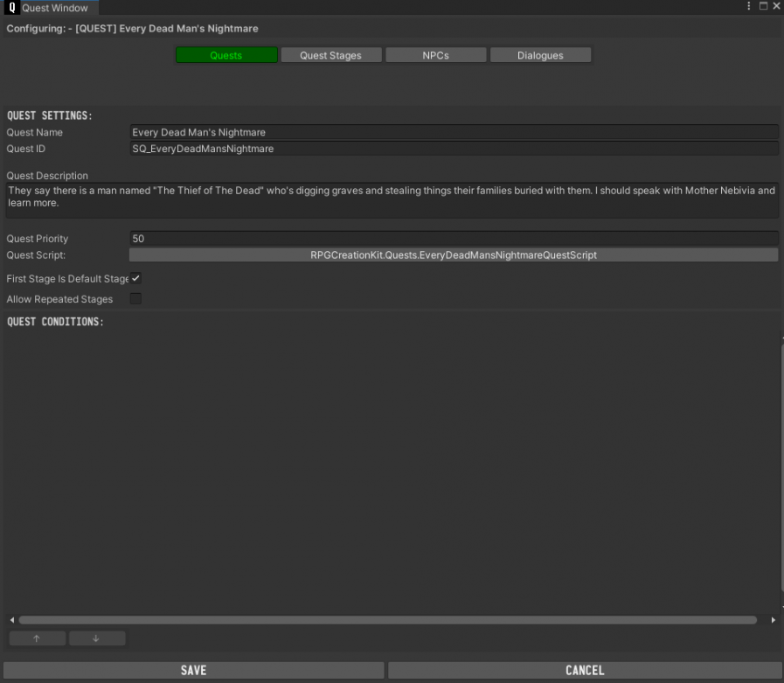Maximize the Quest Window panel
This screenshot has height=683, width=784.
[x=763, y=7]
